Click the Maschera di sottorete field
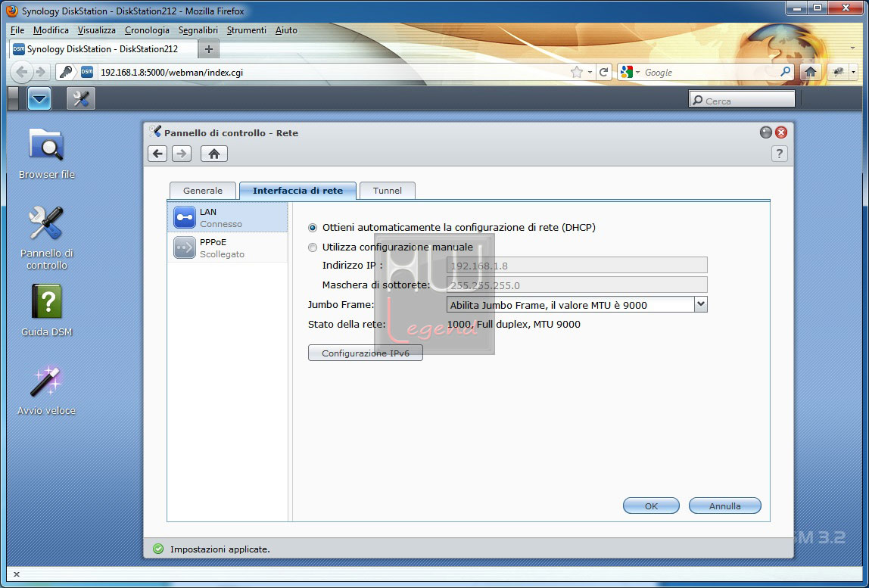Screen dimensions: 869x588 click(x=577, y=285)
